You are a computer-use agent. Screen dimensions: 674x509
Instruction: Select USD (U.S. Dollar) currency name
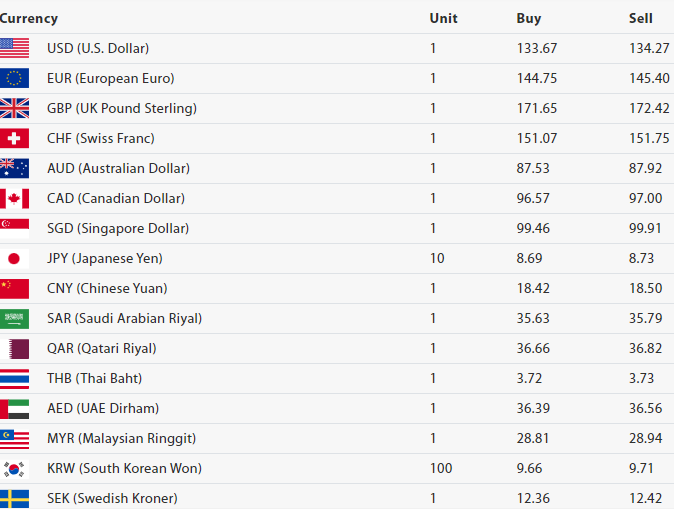point(98,48)
